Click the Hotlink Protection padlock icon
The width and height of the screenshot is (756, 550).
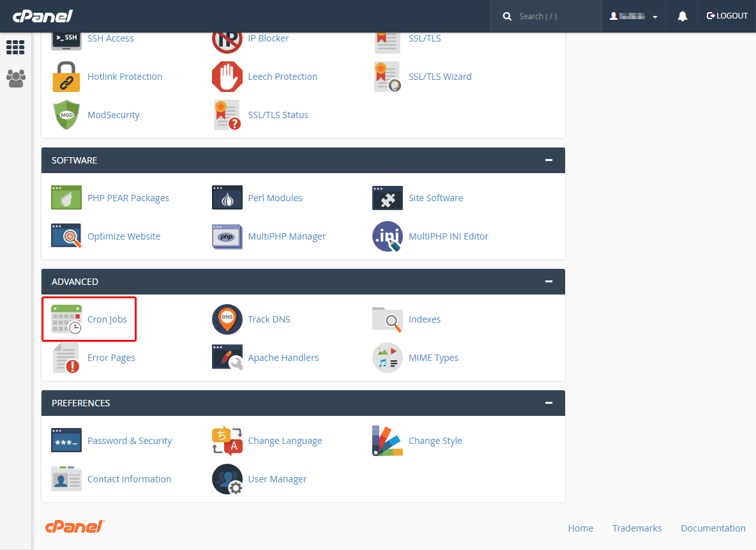click(66, 77)
